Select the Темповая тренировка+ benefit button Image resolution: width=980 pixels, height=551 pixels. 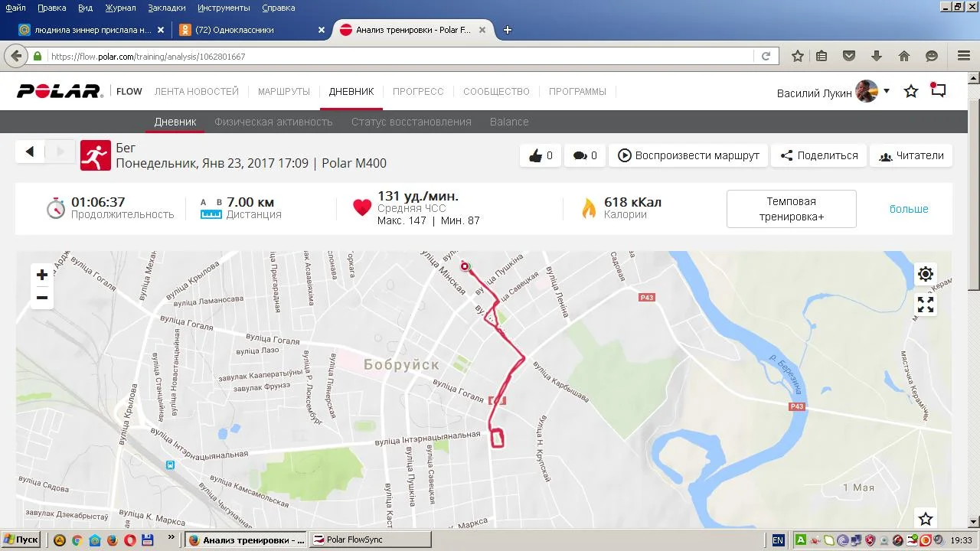point(791,209)
